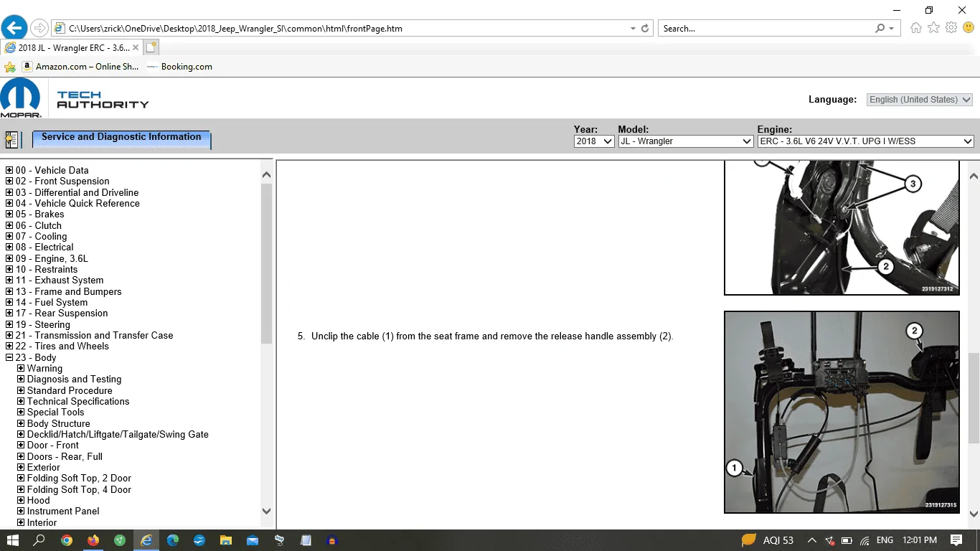
Task: Open 19 - Steering in the tree
Action: (x=43, y=324)
